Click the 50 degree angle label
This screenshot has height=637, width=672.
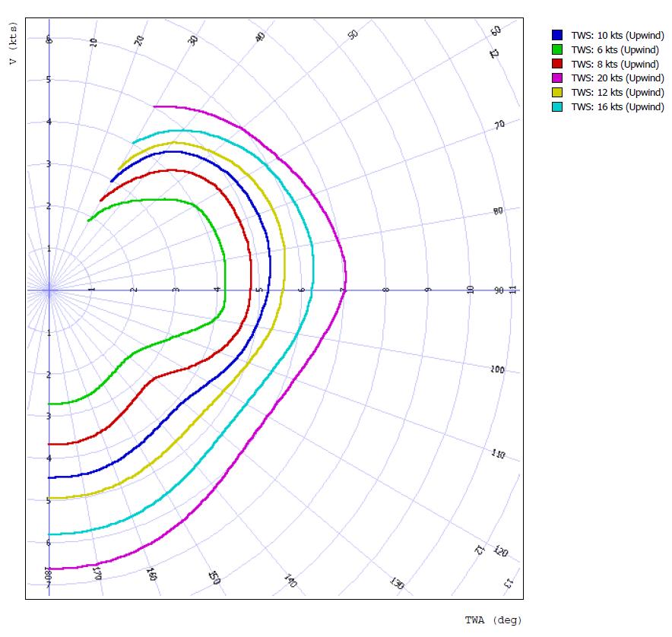353,35
